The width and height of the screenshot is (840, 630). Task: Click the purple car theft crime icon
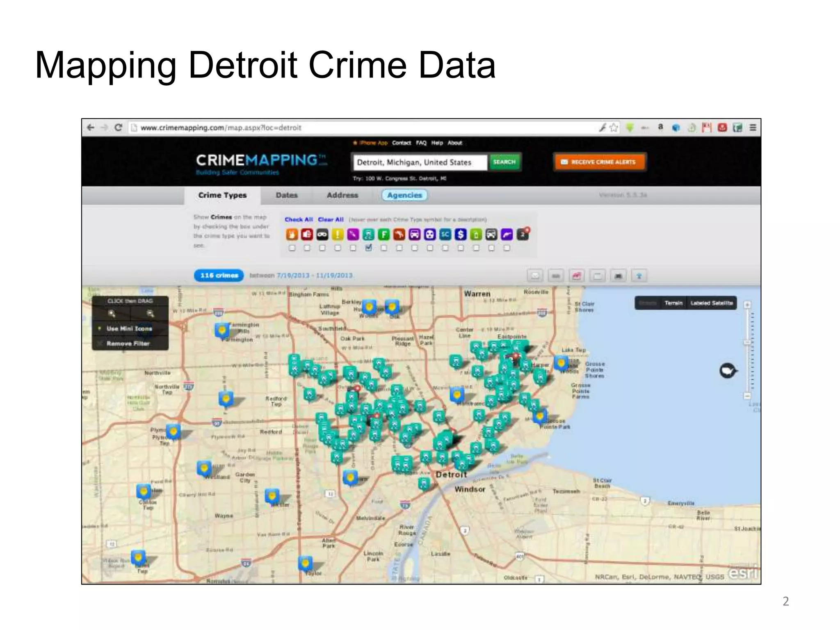pyautogui.click(x=415, y=234)
